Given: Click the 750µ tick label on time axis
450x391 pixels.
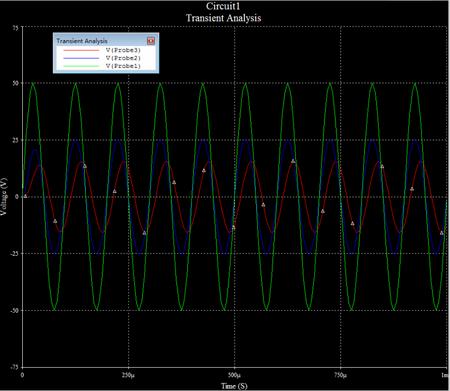Looking at the screenshot, I should pyautogui.click(x=340, y=375).
